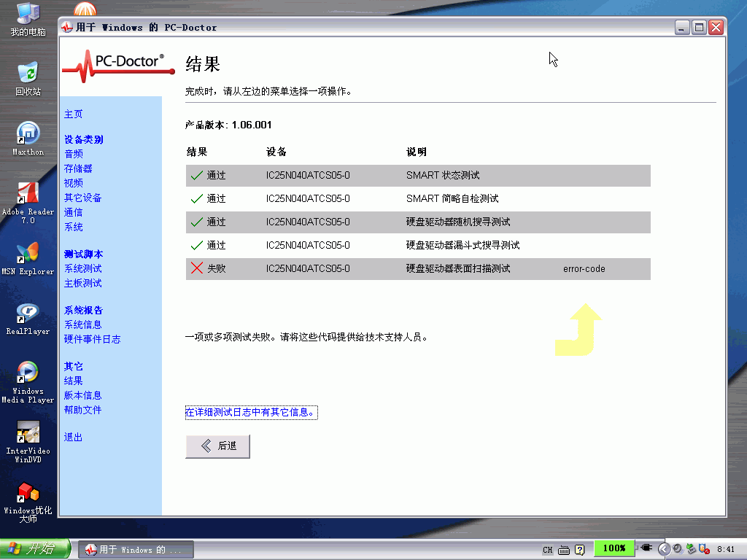The image size is (747, 560).
Task: Open 结果 in sidebar
Action: 74,381
